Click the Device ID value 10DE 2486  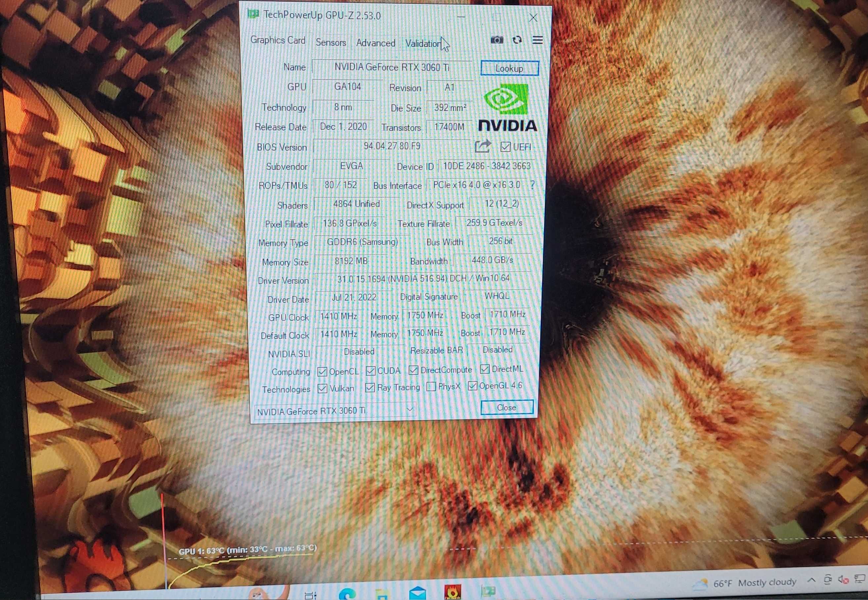click(487, 166)
